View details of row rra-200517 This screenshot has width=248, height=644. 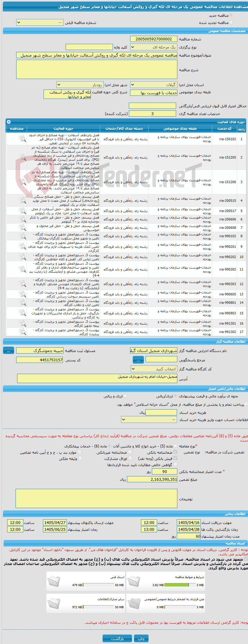click(22, 211)
